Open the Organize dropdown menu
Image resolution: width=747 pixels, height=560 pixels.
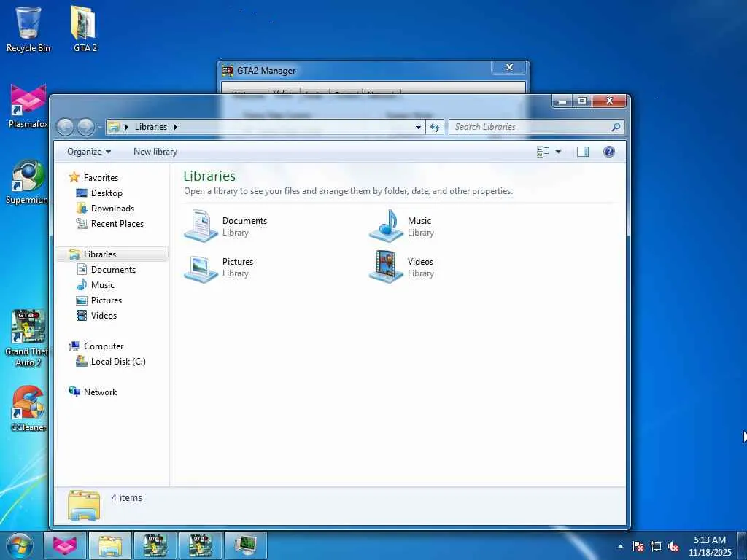click(89, 152)
